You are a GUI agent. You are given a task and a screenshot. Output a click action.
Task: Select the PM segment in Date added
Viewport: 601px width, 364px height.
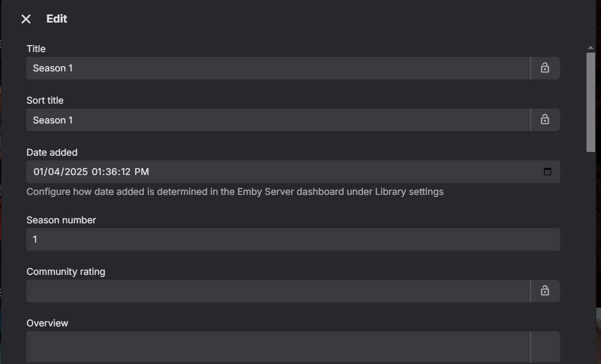[142, 172]
